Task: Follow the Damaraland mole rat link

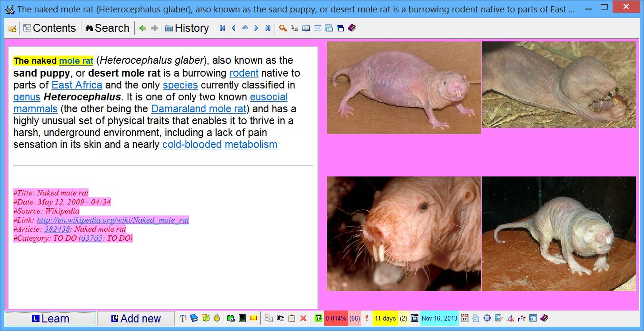Action: click(198, 109)
